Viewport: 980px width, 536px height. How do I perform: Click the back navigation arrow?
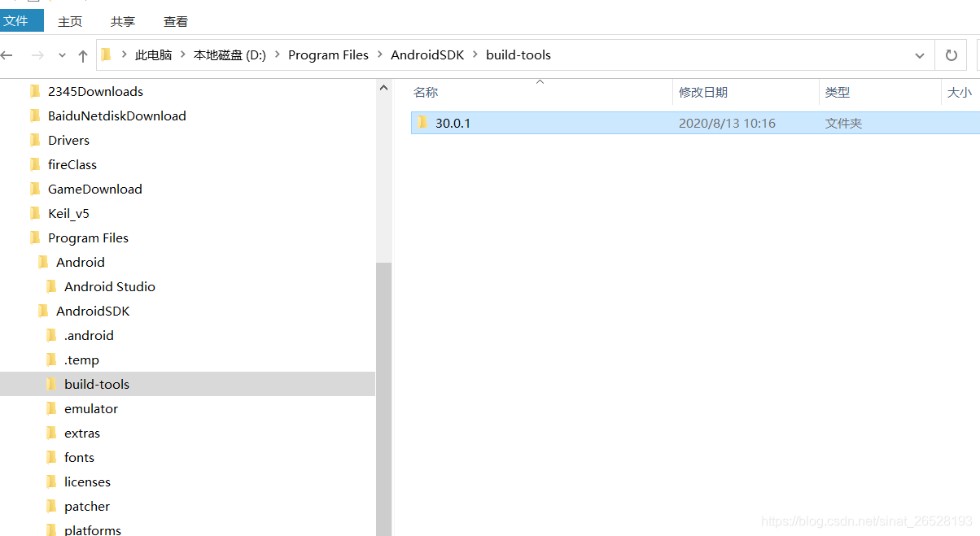8,54
